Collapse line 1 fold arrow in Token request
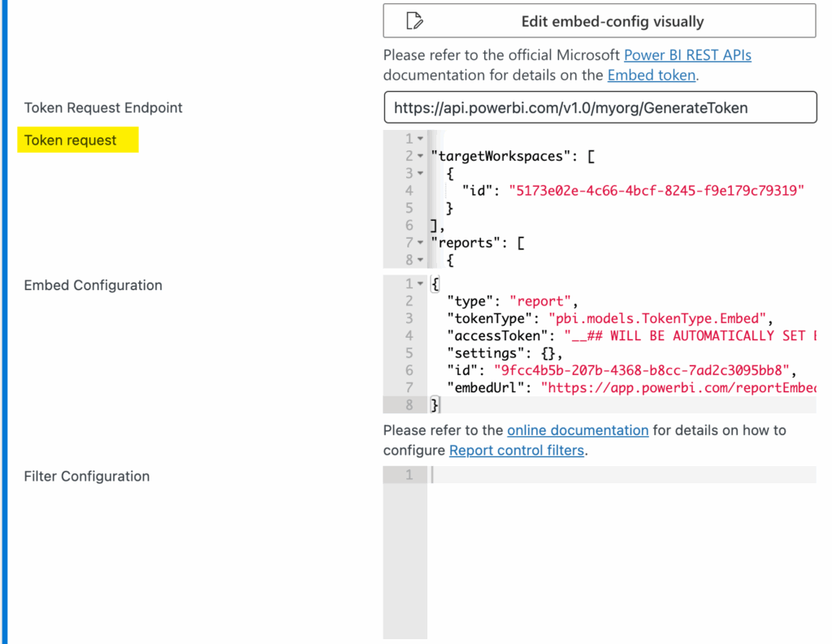Viewport: 832px width, 644px height. tap(420, 139)
